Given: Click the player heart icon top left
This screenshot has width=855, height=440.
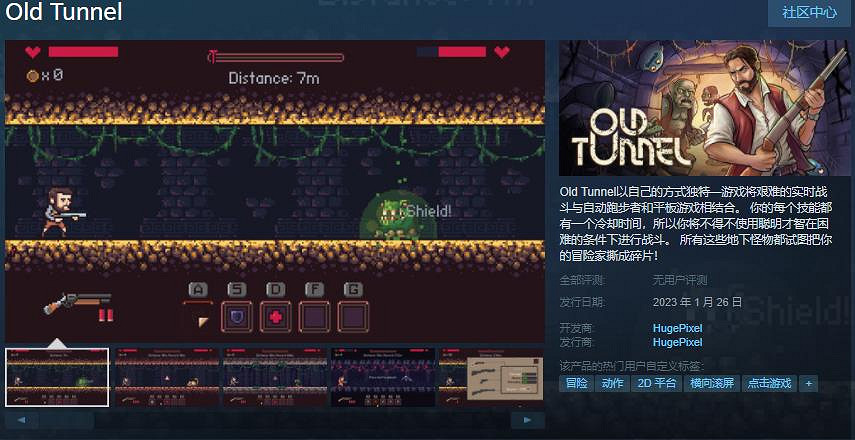Looking at the screenshot, I should pos(33,52).
